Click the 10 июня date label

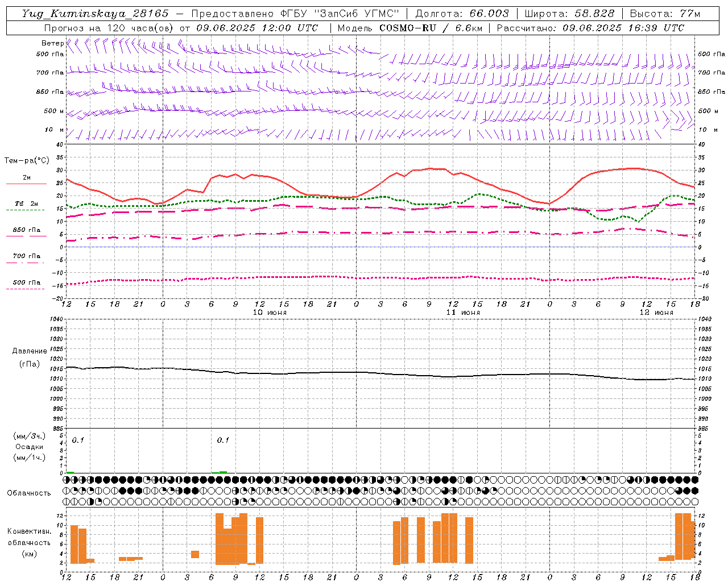point(270,313)
